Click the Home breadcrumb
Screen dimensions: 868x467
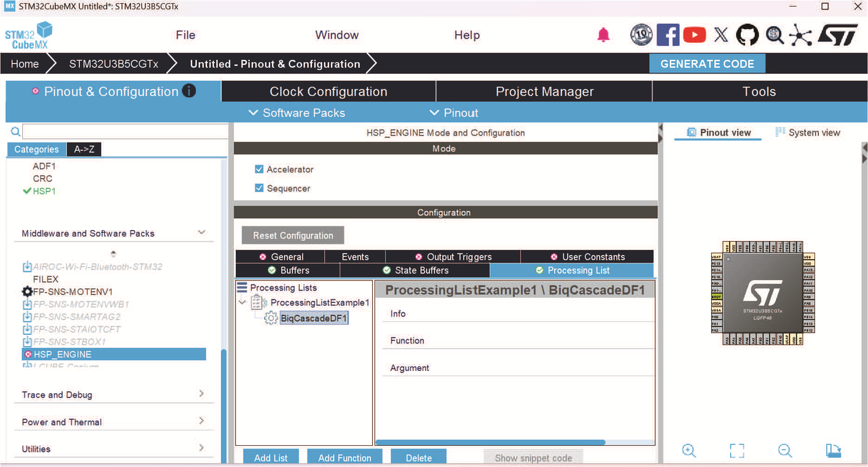click(25, 64)
